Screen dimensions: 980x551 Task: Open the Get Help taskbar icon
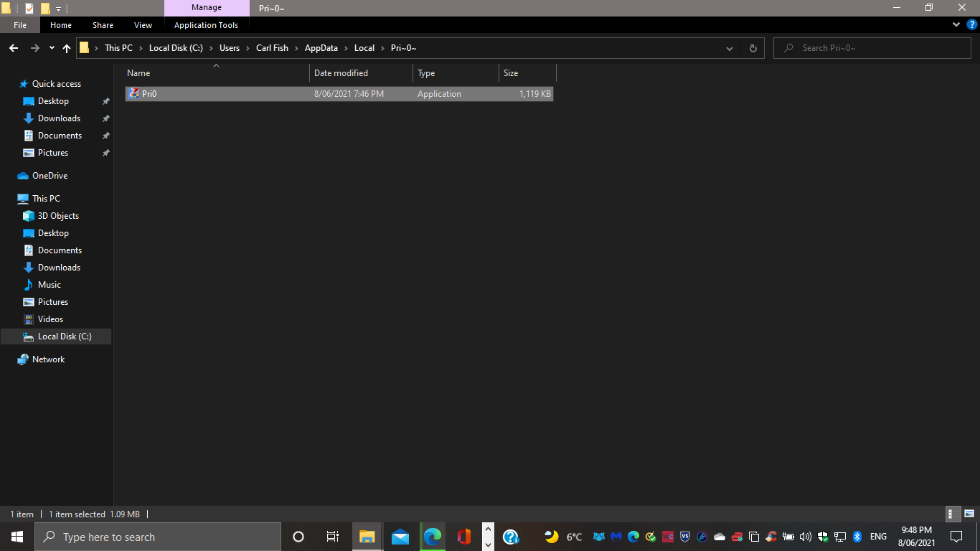coord(511,537)
